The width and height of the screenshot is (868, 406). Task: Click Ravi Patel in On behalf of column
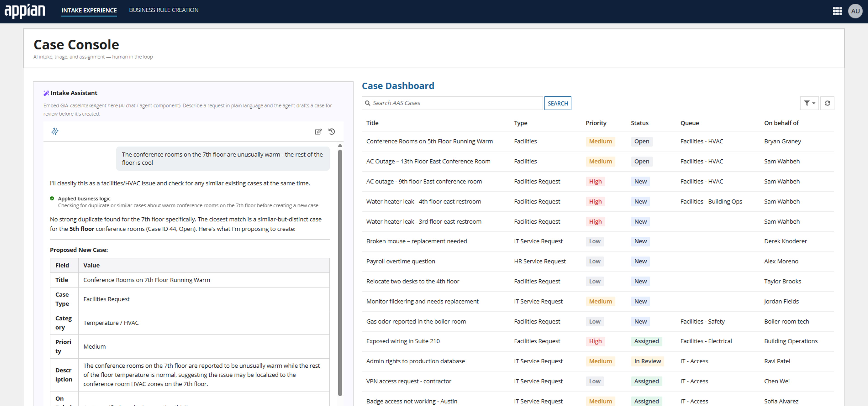[777, 361]
